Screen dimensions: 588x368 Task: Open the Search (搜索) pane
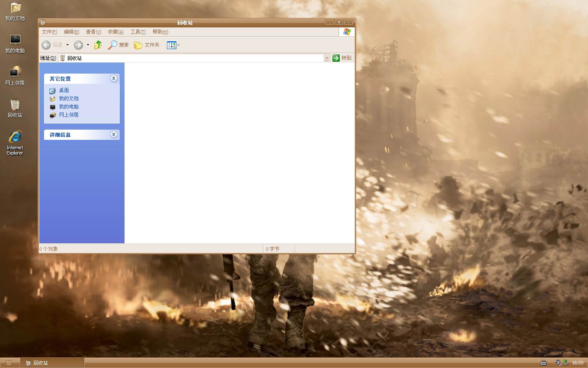point(118,45)
